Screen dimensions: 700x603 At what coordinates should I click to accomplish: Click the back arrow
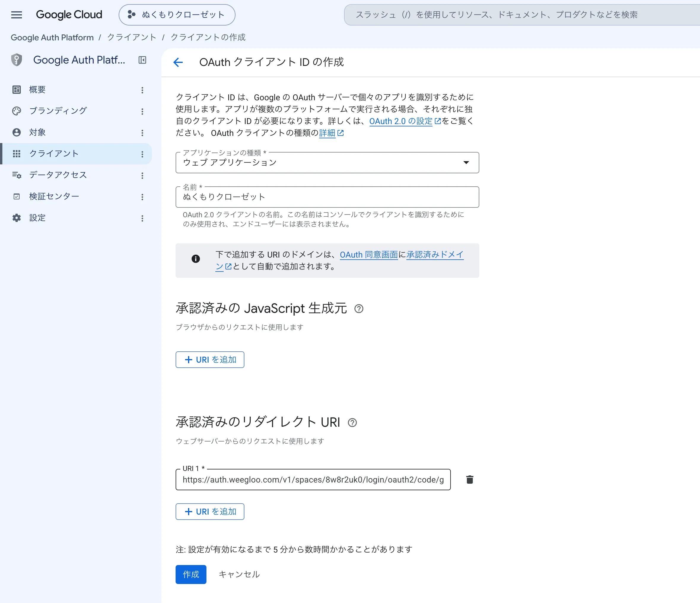point(178,62)
